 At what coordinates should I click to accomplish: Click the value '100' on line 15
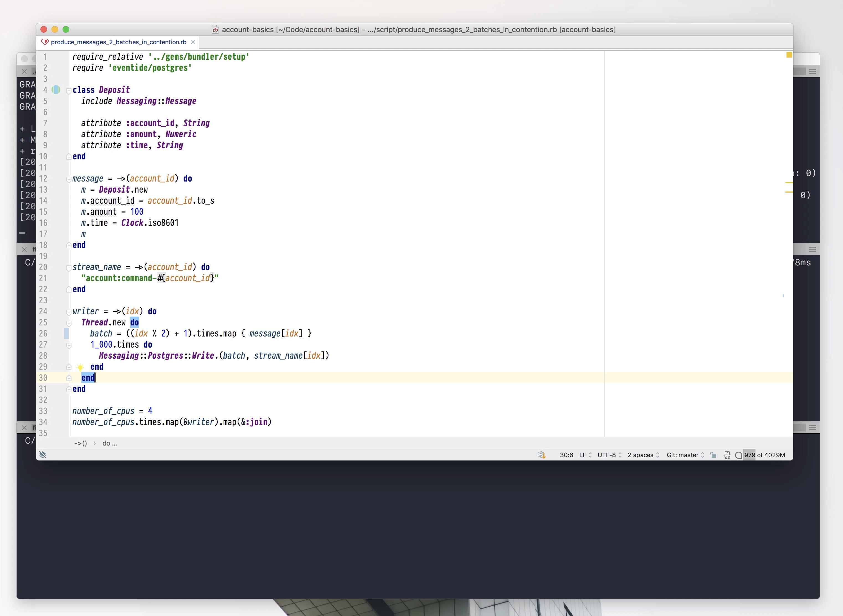point(137,212)
